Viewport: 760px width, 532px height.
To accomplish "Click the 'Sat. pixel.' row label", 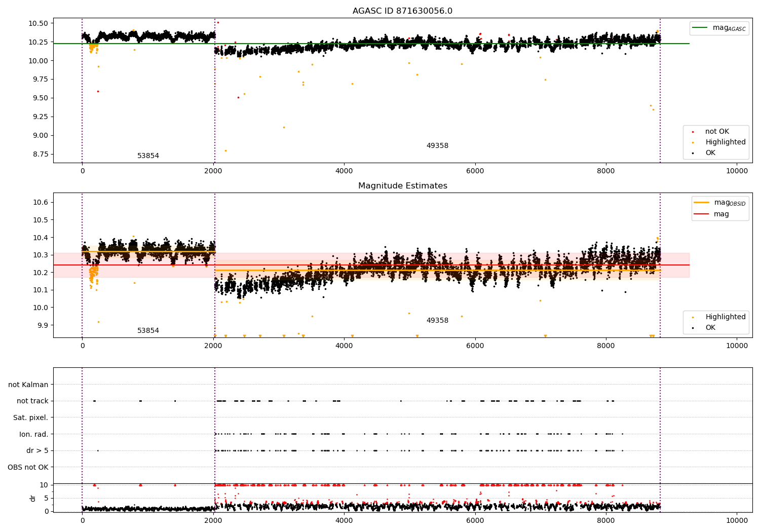I will point(30,418).
